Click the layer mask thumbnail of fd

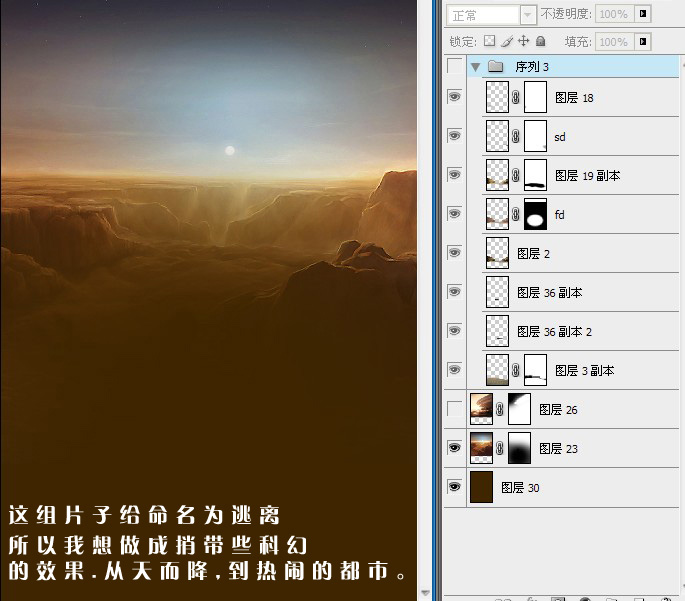point(535,214)
